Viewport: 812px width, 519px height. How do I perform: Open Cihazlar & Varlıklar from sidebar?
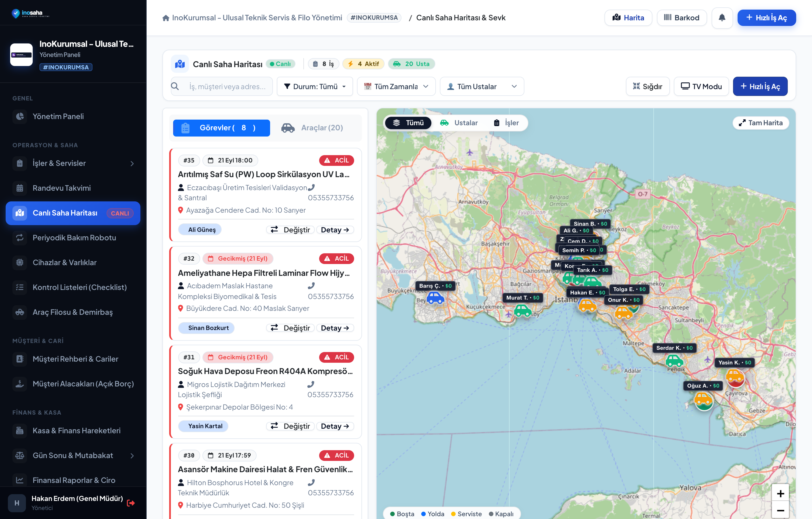click(x=73, y=263)
